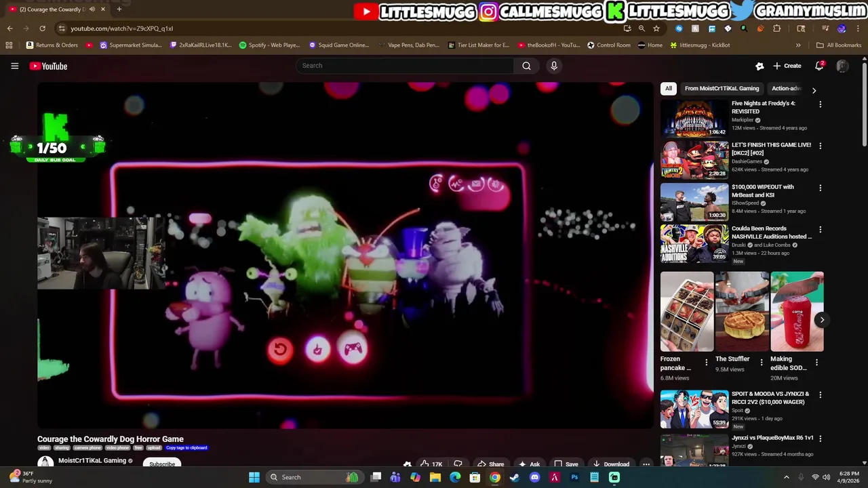Screen dimensions: 868x488
Task: Open Windows Start menu
Action: point(254,477)
